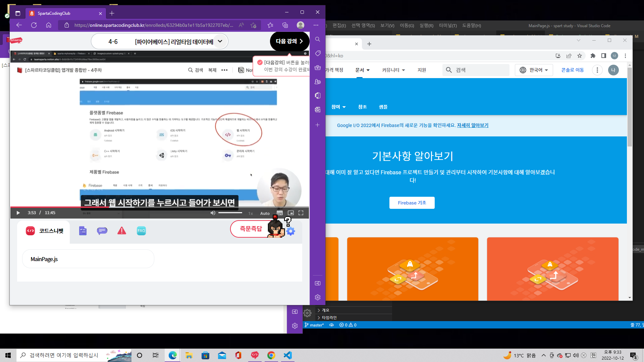Open the Edge profile avatar
Image resolution: width=644 pixels, height=362 pixels.
(301, 25)
